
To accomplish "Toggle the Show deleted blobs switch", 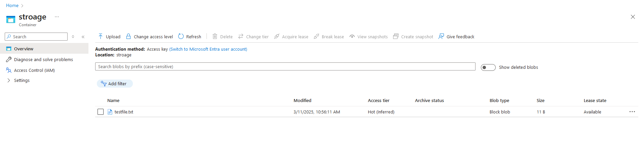I will [488, 67].
